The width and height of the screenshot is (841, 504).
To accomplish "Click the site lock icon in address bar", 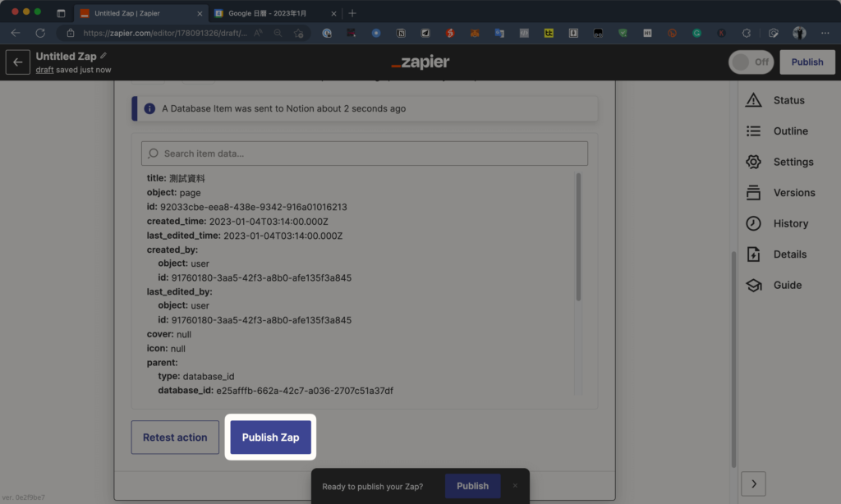I will click(71, 33).
